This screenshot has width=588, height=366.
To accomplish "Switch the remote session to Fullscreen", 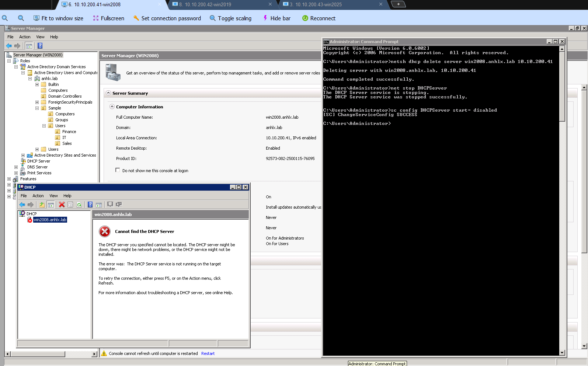I will (x=109, y=18).
